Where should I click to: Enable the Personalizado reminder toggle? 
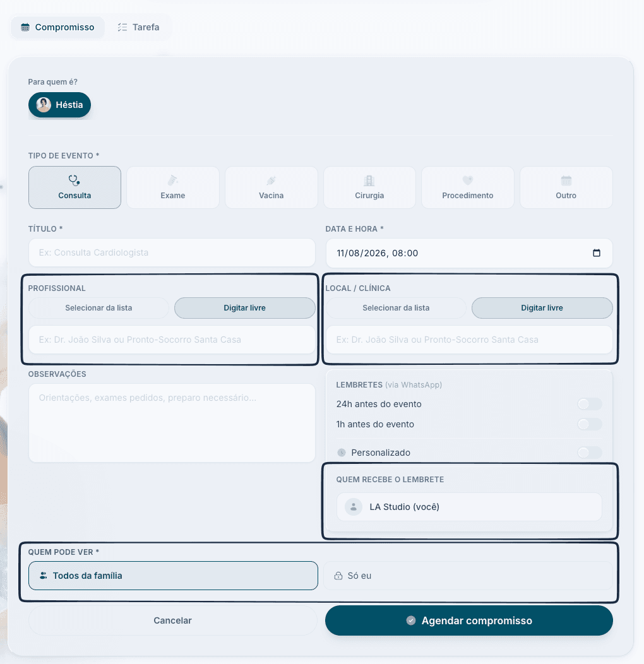pyautogui.click(x=590, y=453)
